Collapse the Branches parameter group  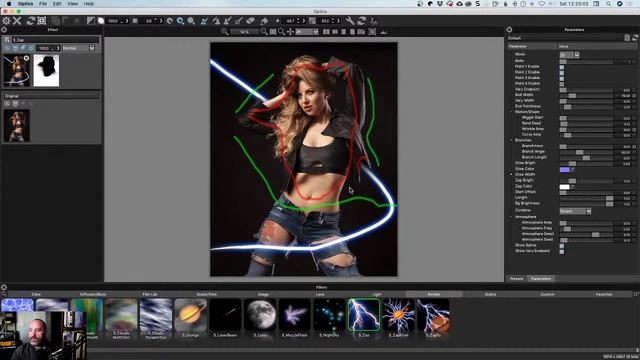(511, 140)
